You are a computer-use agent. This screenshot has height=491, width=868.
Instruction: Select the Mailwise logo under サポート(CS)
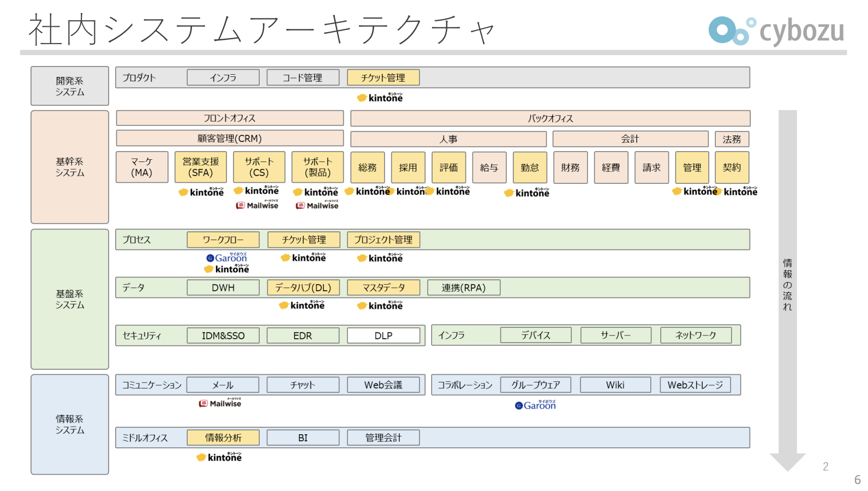pyautogui.click(x=257, y=205)
